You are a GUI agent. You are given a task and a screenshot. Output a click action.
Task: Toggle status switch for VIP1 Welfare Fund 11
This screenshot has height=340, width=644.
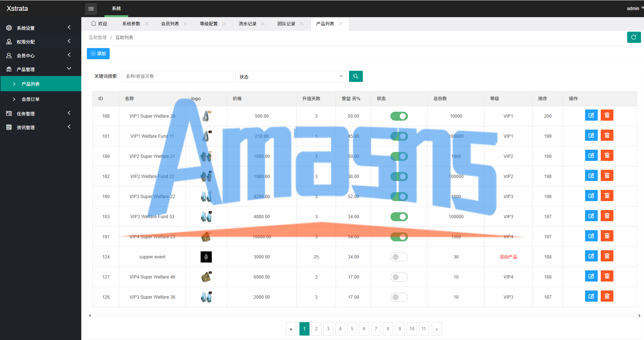pyautogui.click(x=399, y=136)
